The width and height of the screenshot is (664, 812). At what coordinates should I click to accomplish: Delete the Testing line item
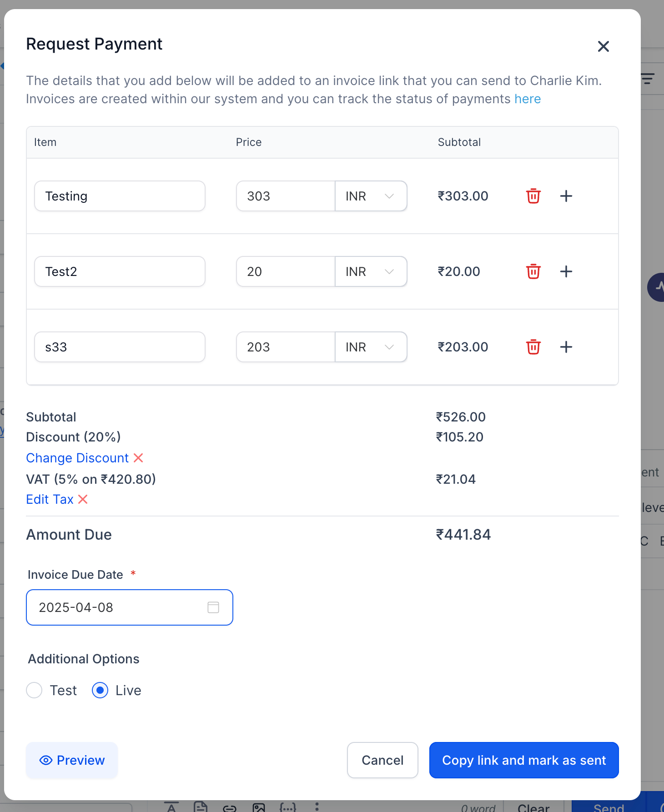(x=533, y=196)
